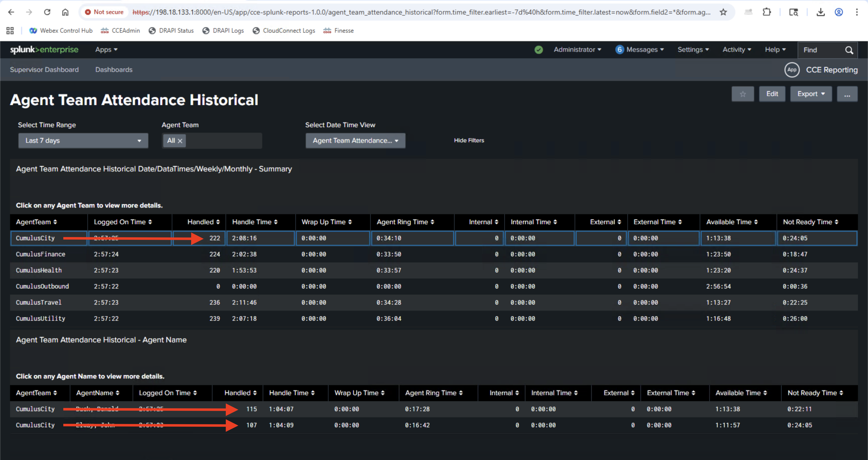
Task: Open Dashboards nav item
Action: [x=114, y=69]
